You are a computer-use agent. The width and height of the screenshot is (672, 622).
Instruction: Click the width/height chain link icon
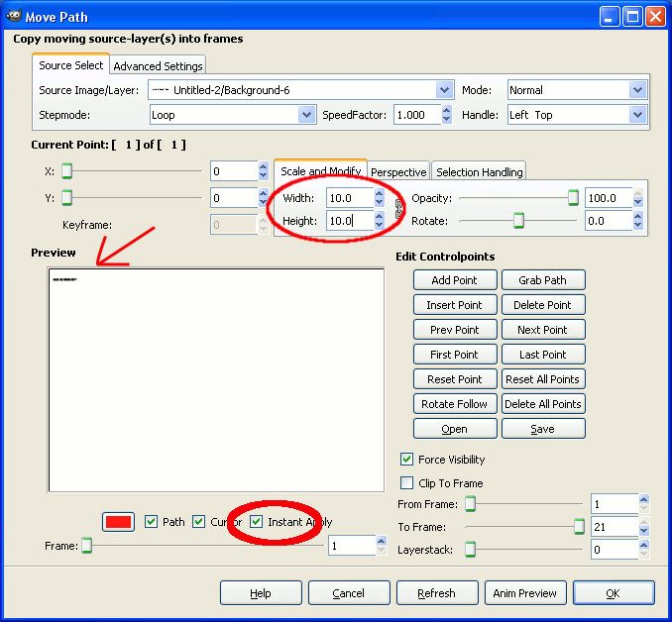(398, 209)
